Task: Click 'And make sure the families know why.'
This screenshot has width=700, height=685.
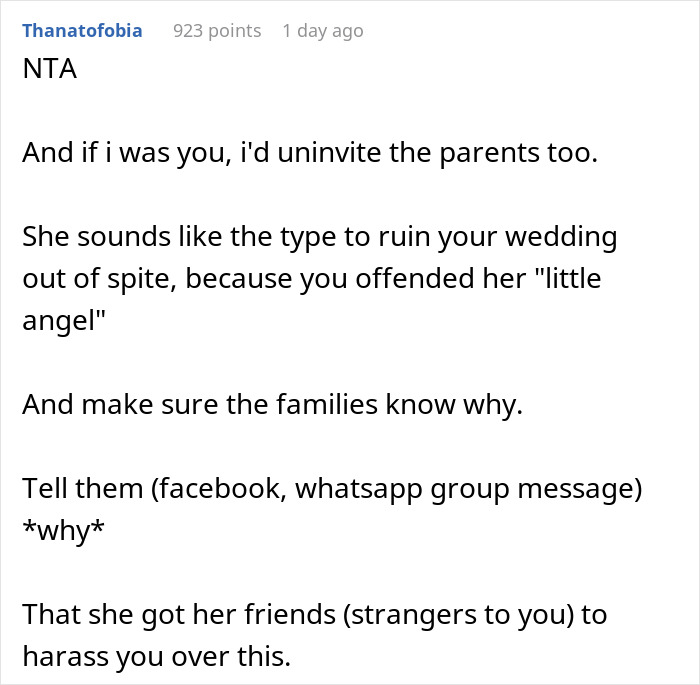Action: [272, 405]
